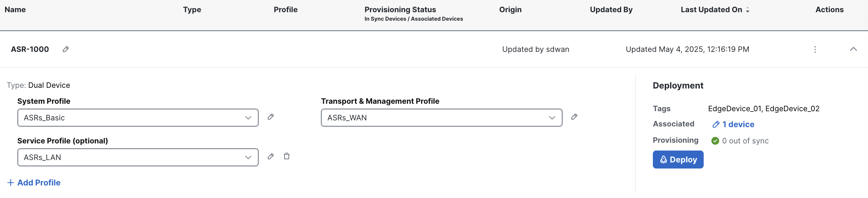
Task: Click the Origin column header
Action: (x=510, y=10)
